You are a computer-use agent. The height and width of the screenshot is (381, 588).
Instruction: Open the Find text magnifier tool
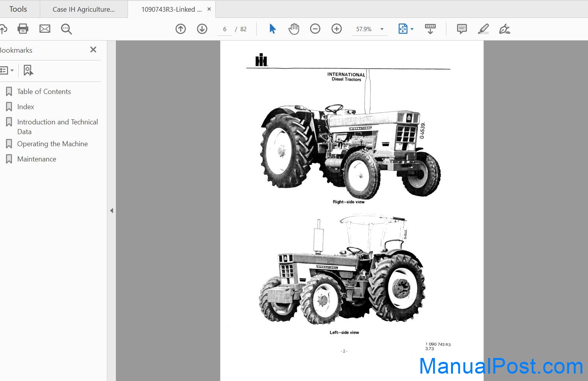pyautogui.click(x=66, y=29)
